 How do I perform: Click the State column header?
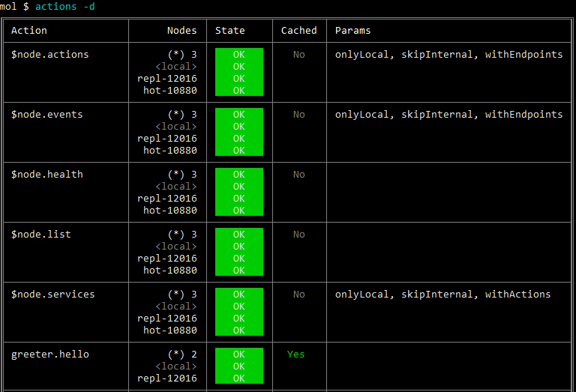[229, 31]
